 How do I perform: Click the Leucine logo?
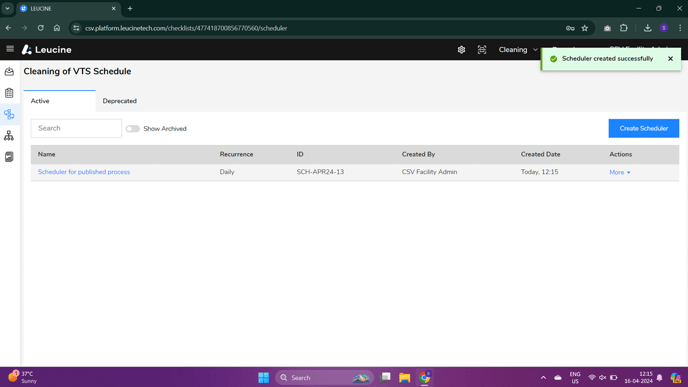(x=47, y=50)
